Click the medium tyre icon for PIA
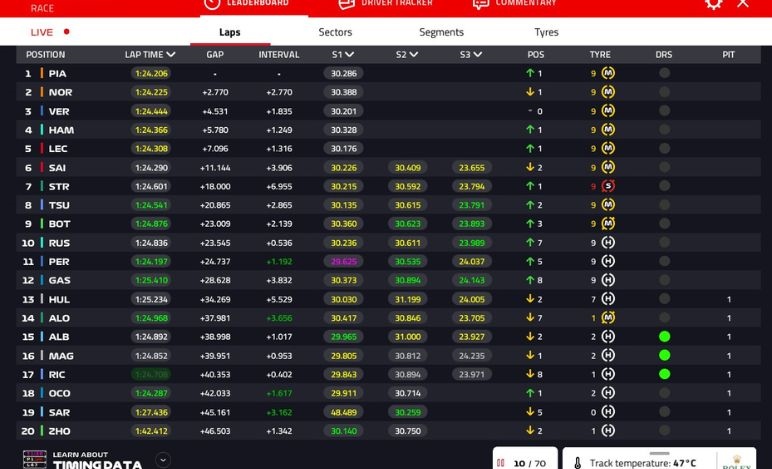The height and width of the screenshot is (469, 772). (x=607, y=73)
